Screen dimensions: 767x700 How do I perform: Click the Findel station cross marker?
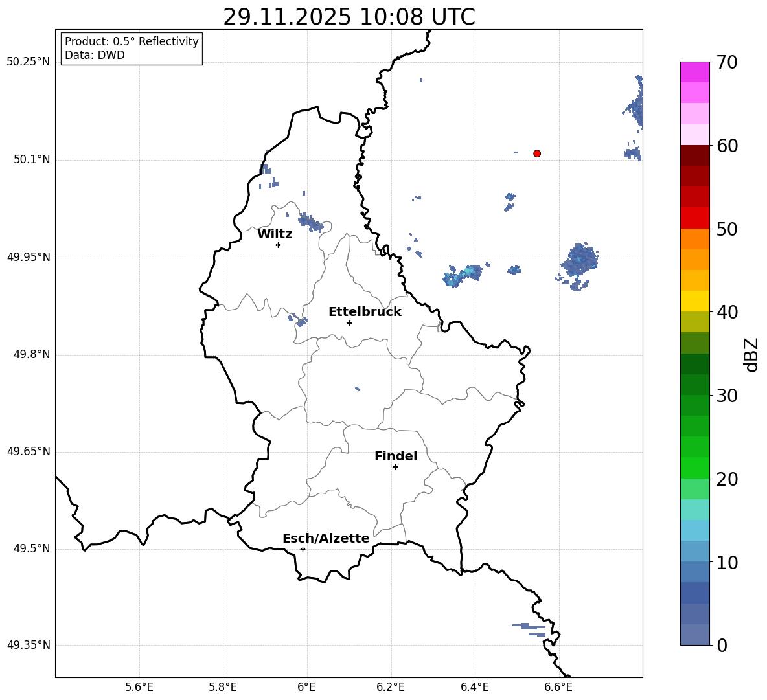click(x=395, y=468)
